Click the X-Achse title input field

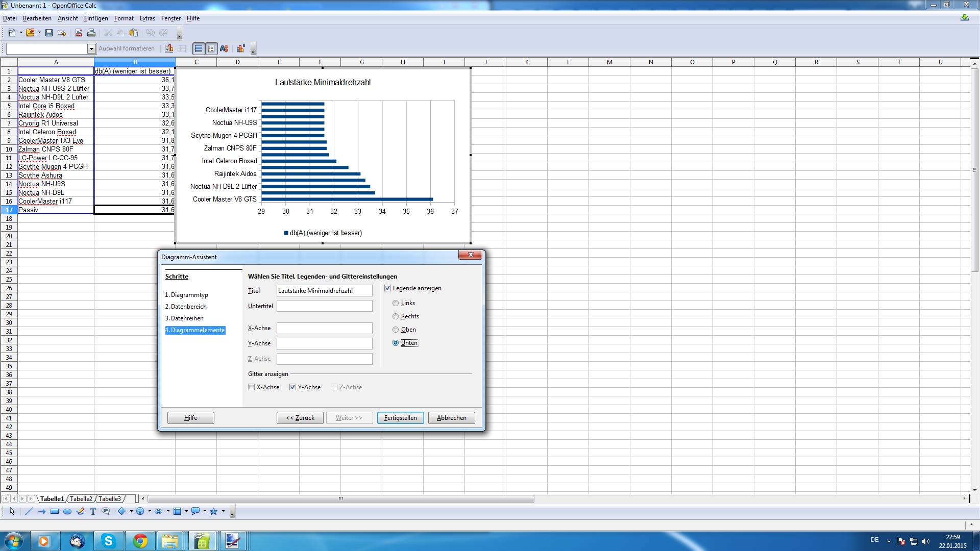[325, 328]
